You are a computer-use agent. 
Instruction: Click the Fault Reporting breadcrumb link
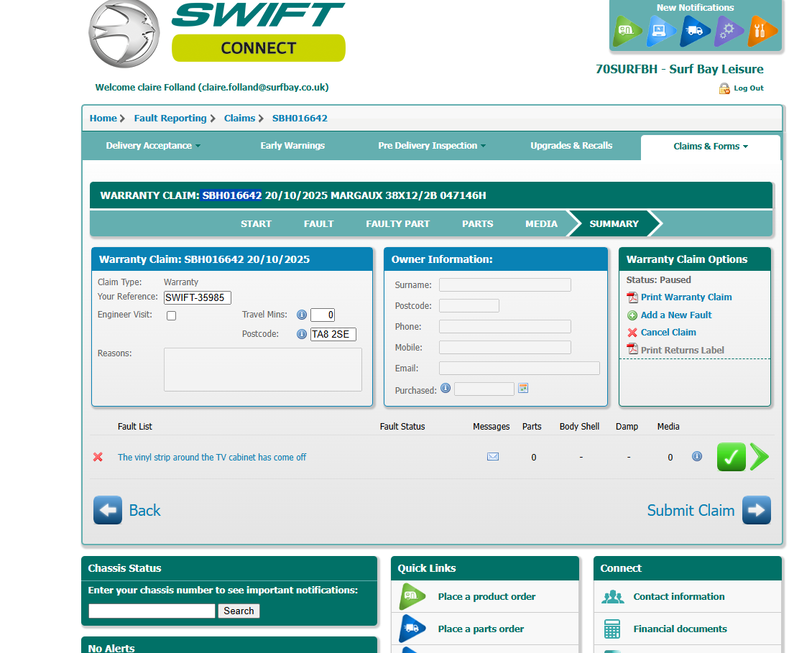[x=170, y=119]
